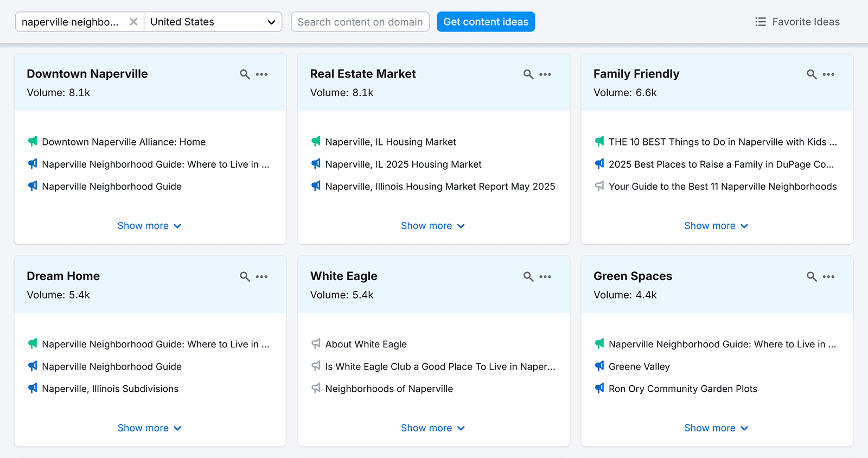Open the three-dot menu on Green Spaces card

[x=828, y=277]
